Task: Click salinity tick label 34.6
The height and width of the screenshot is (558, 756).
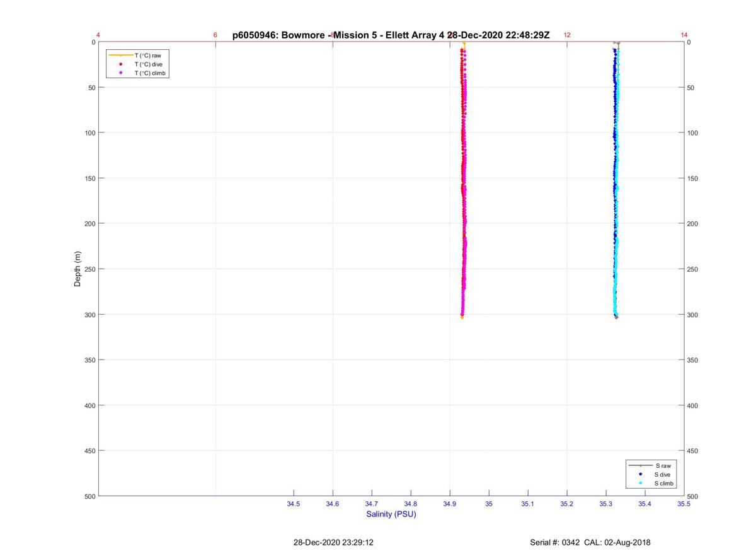Action: 333,504
